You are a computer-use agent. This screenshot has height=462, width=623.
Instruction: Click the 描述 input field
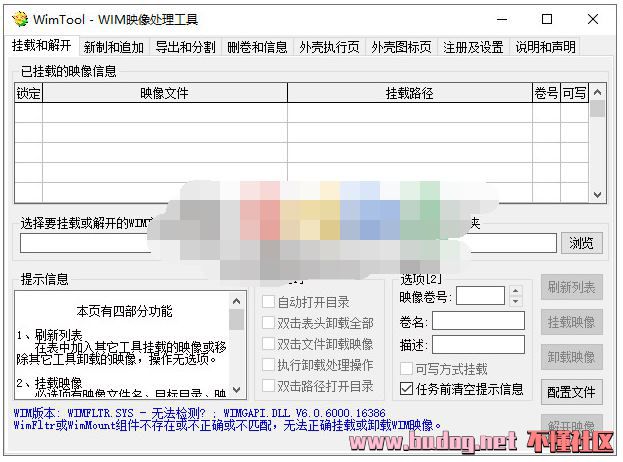tap(478, 344)
